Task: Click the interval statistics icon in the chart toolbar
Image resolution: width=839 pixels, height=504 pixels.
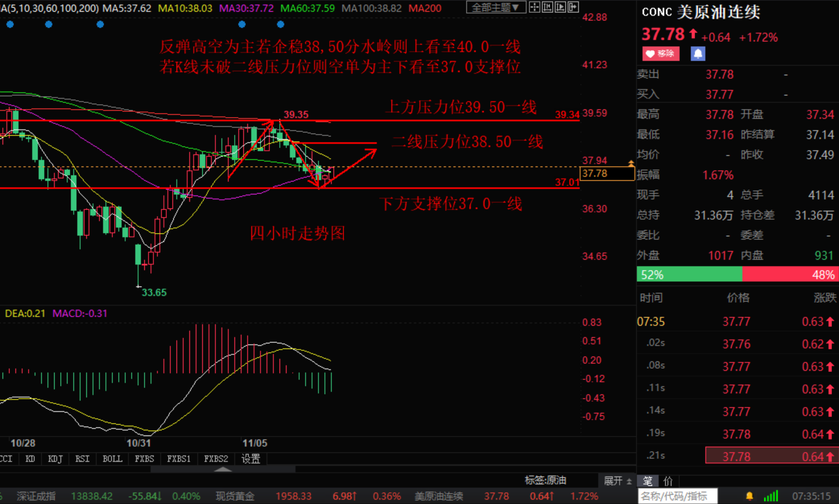Action: pos(548,7)
